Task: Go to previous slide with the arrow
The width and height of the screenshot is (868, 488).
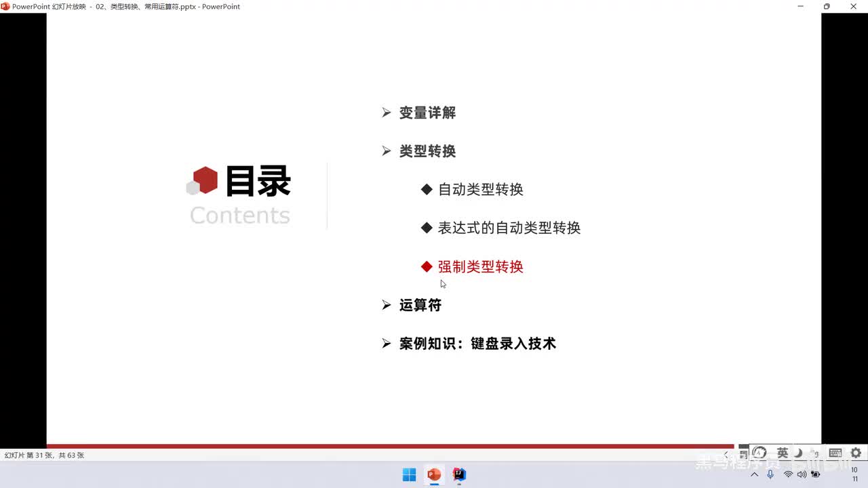Action: point(726,453)
